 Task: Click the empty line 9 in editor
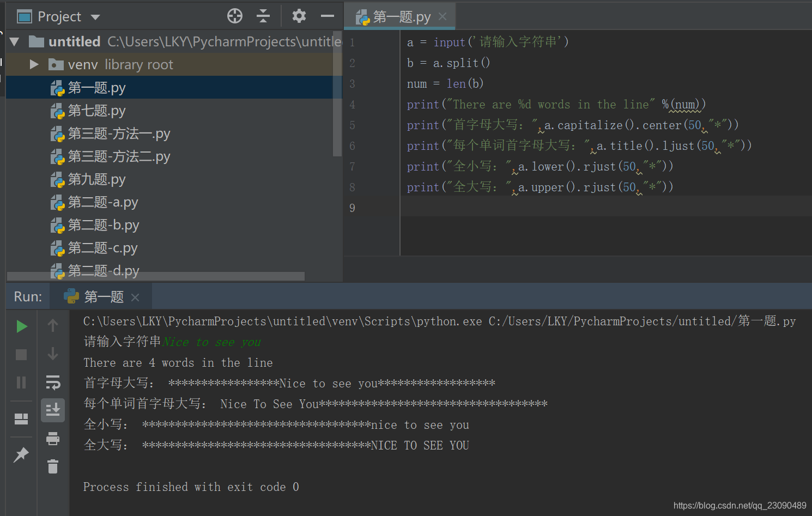[606, 208]
